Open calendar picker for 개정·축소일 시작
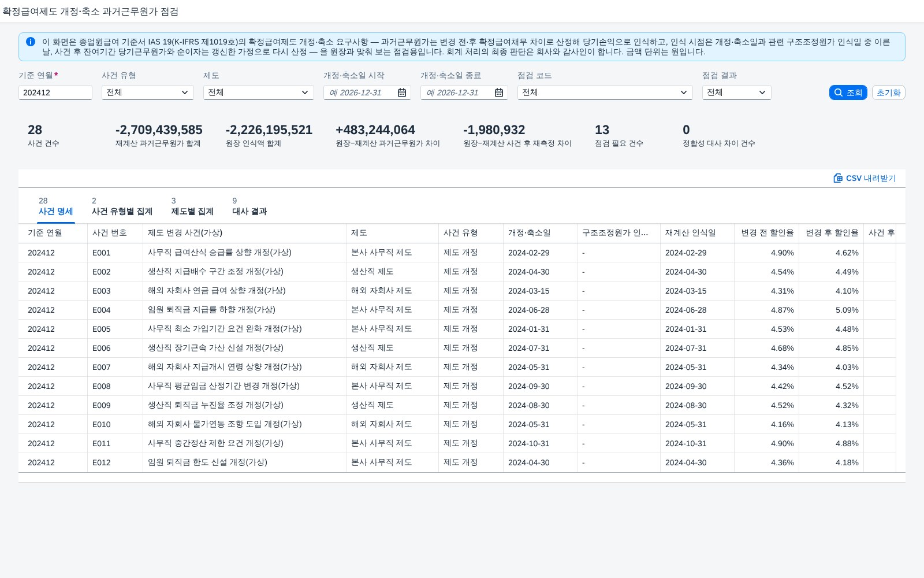The image size is (924, 578). (x=402, y=92)
